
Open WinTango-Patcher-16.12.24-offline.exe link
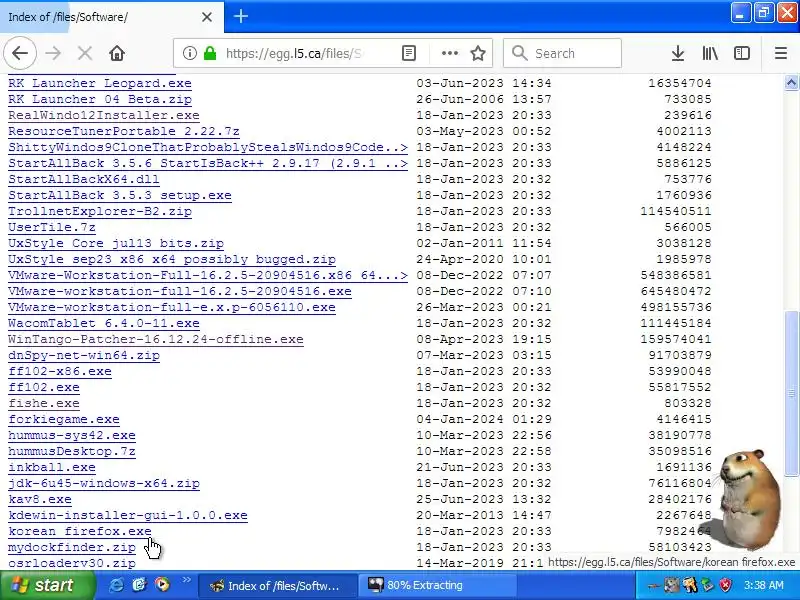pos(156,339)
